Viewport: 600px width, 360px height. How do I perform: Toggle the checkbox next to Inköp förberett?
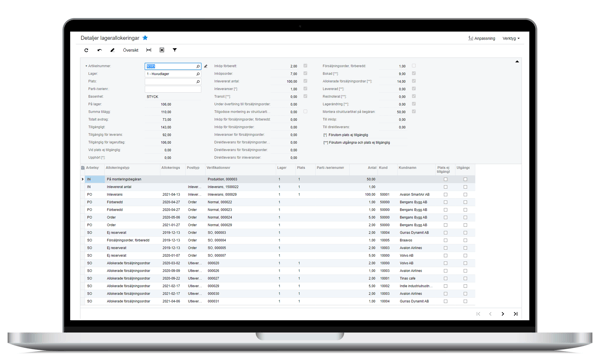(305, 66)
